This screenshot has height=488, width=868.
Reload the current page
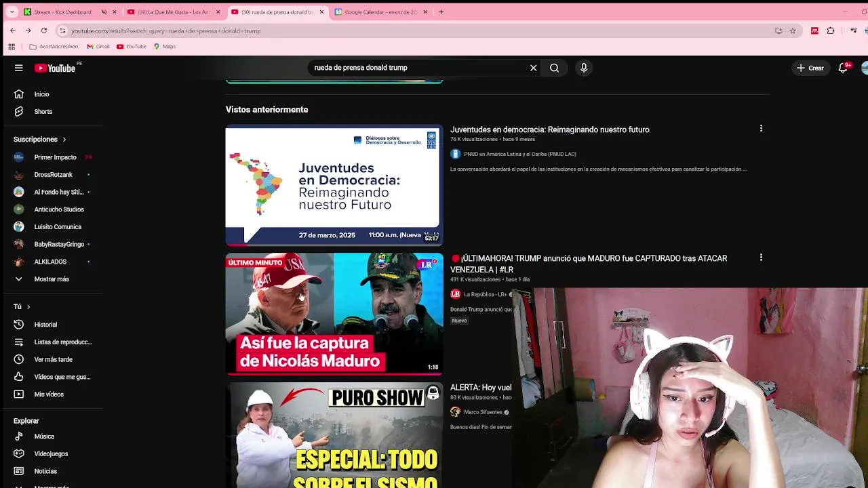pos(44,30)
